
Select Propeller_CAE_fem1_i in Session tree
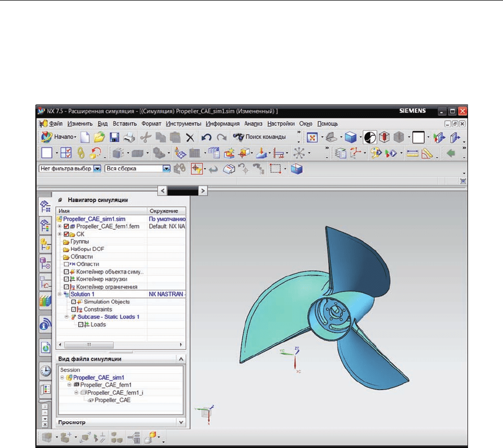click(115, 393)
